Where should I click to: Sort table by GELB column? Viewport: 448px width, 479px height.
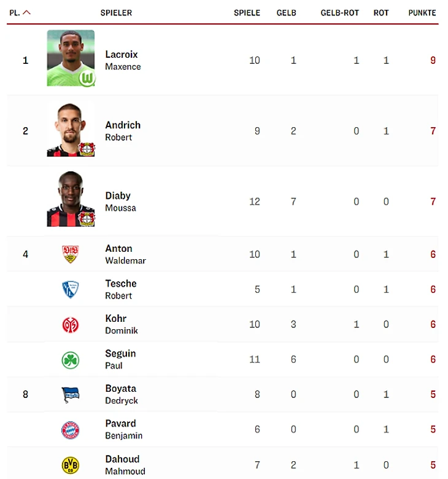(286, 13)
